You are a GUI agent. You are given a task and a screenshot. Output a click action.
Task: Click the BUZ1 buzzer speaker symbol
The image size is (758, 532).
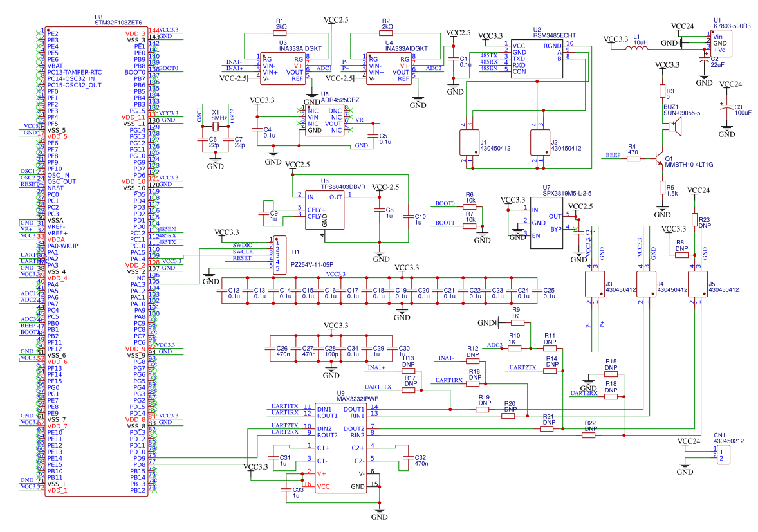(x=675, y=127)
